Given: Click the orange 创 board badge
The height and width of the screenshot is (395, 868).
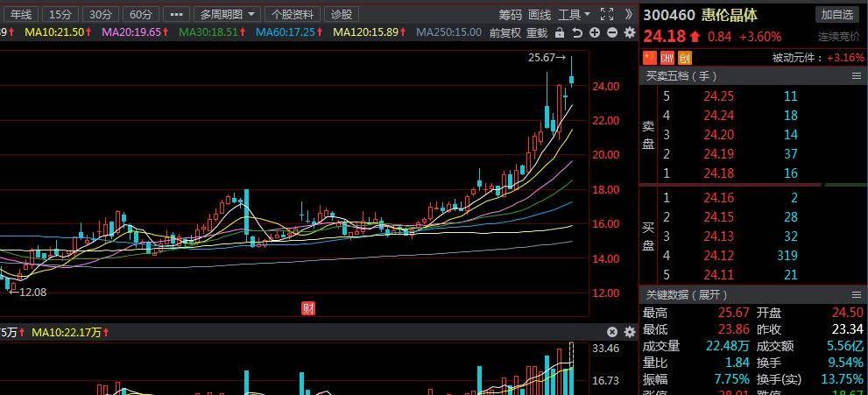Looking at the screenshot, I should pos(684,57).
